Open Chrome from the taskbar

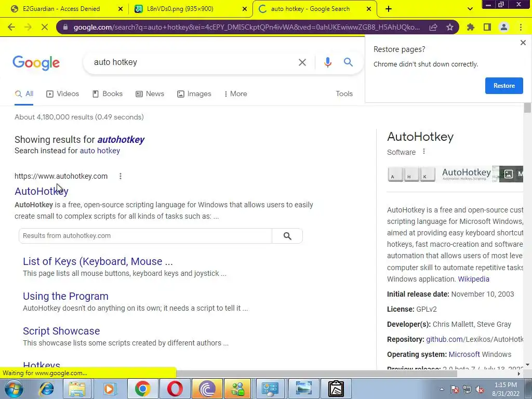coord(143,389)
